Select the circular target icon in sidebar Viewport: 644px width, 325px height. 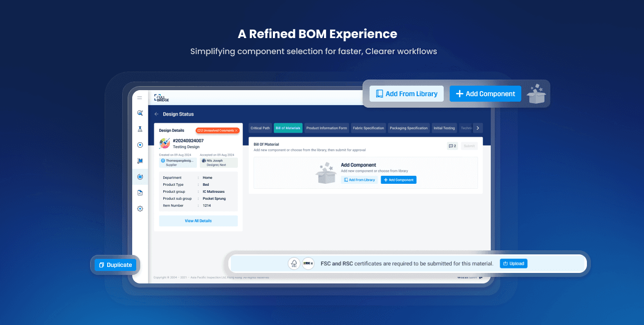pyautogui.click(x=140, y=145)
